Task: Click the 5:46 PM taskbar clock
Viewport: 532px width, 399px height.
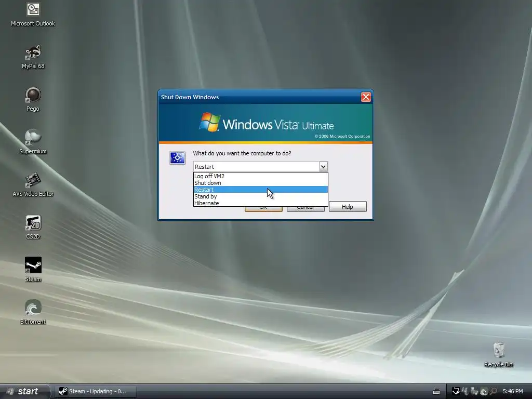Action: [x=513, y=391]
